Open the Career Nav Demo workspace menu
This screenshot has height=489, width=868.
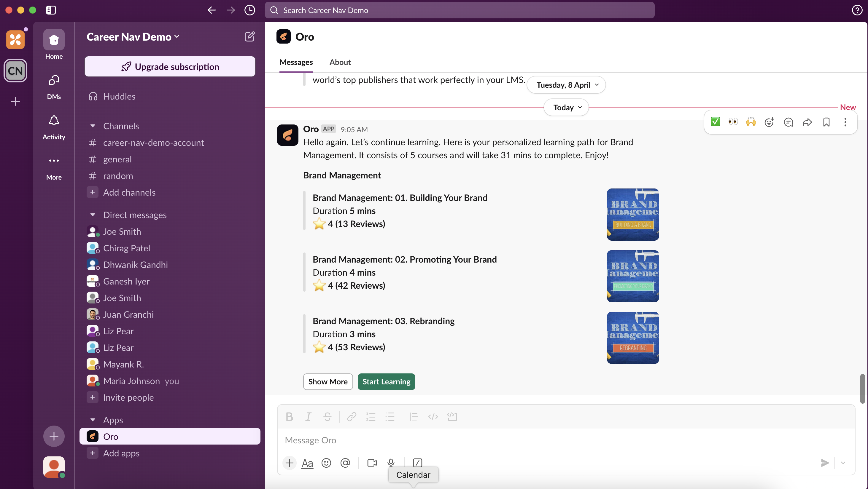coord(133,36)
